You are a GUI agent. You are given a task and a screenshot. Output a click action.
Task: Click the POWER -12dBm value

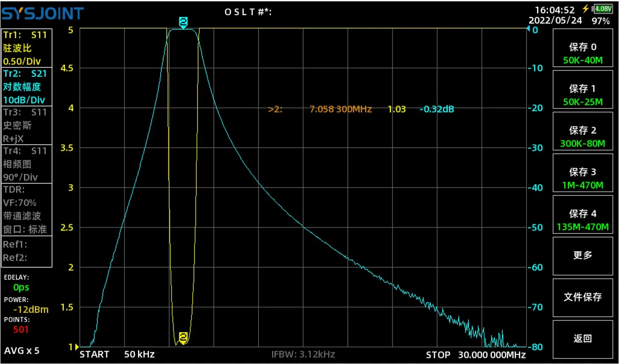point(31,310)
